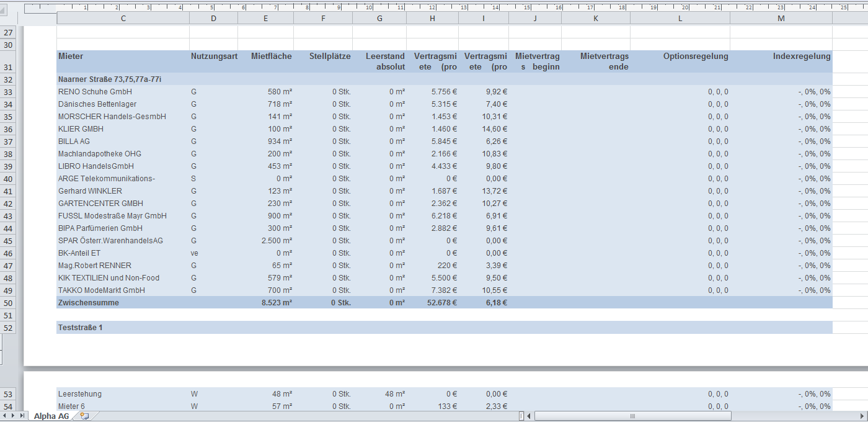Select the KLIER GMBH cell
This screenshot has height=422, width=868.
123,129
